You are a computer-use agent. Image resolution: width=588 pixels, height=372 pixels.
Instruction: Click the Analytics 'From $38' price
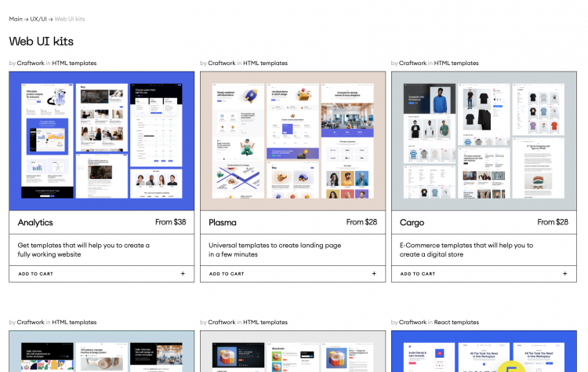tap(171, 222)
